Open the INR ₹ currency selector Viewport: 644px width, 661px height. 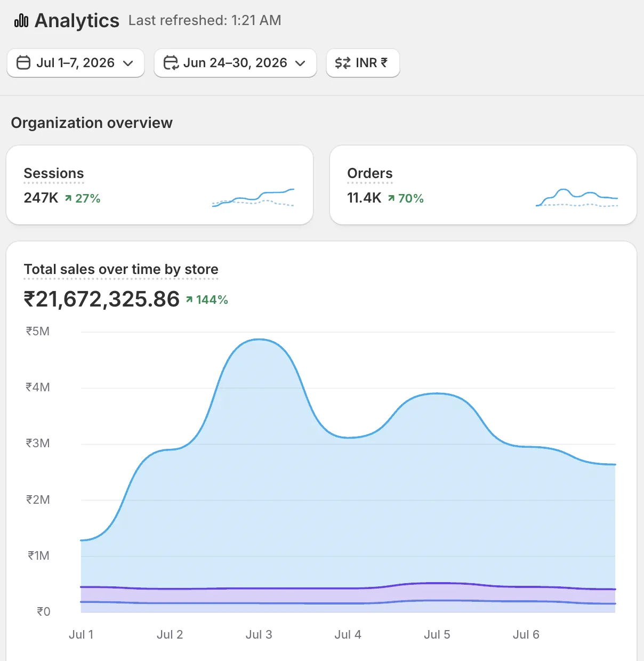click(x=363, y=63)
